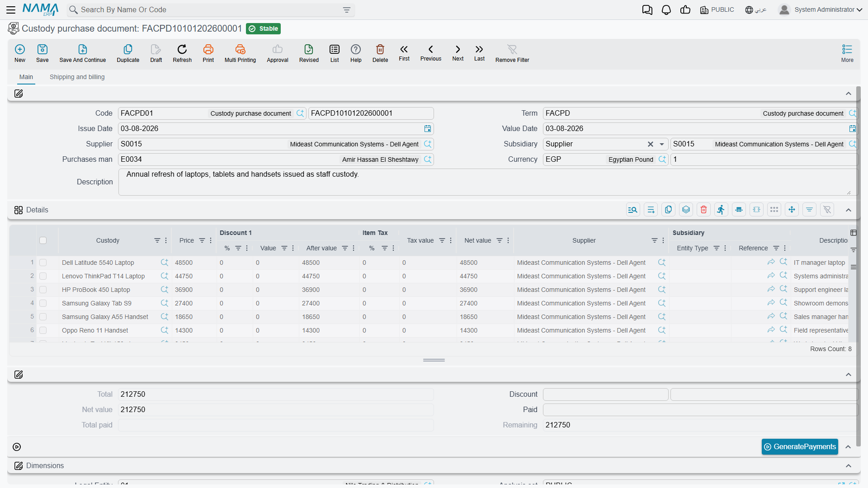Print the document

(208, 53)
